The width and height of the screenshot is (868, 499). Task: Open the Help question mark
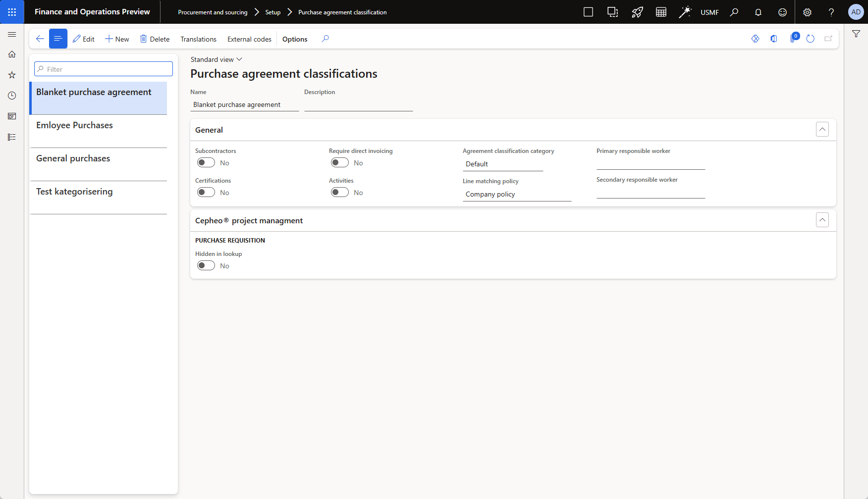pyautogui.click(x=831, y=12)
